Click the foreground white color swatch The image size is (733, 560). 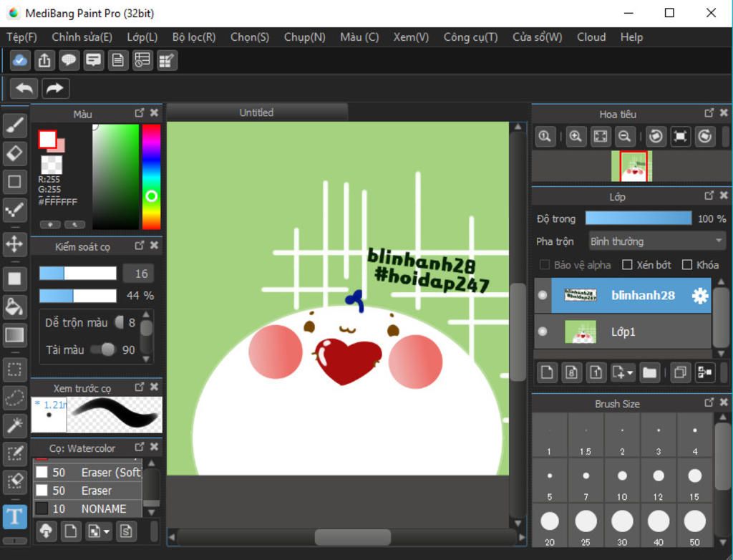pyautogui.click(x=47, y=139)
